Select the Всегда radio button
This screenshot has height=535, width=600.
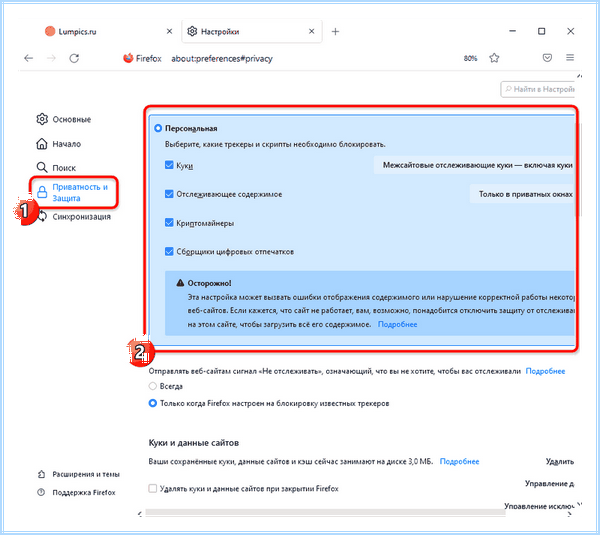coord(153,386)
